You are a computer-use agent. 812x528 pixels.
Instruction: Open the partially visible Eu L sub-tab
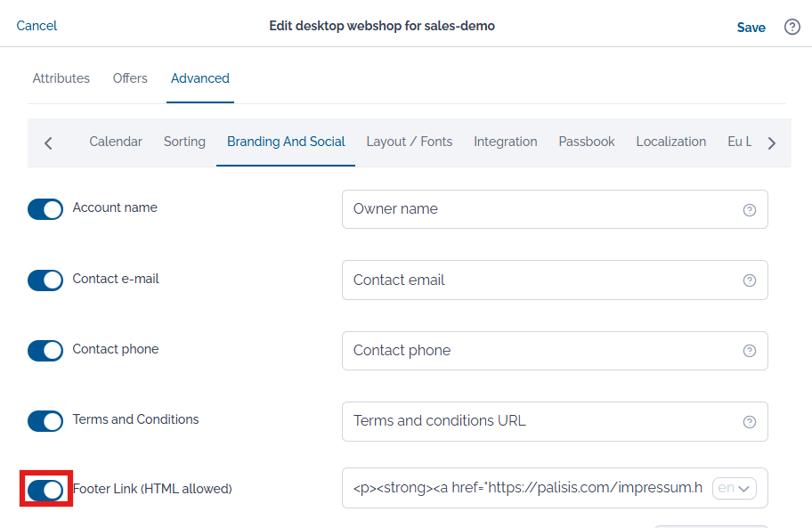click(x=740, y=142)
